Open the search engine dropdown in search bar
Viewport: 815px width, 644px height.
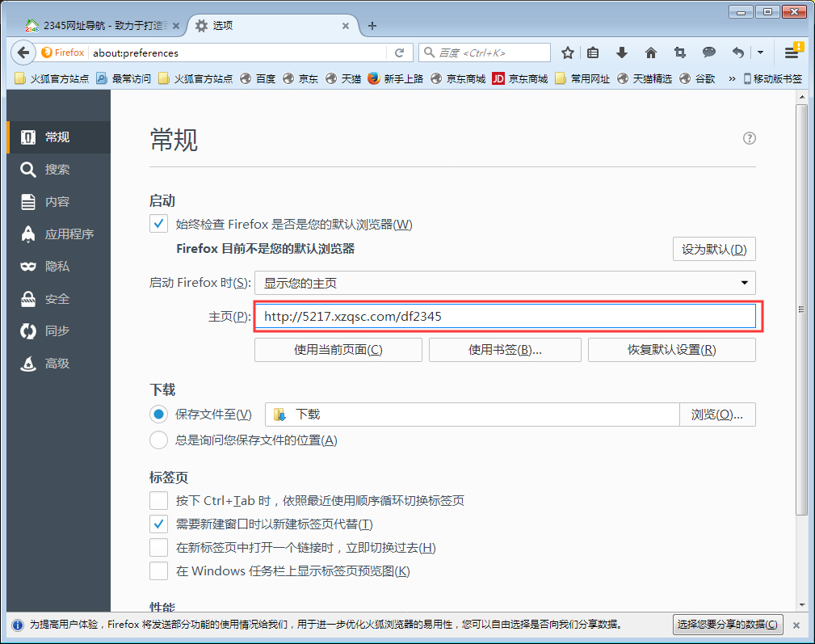pyautogui.click(x=431, y=52)
